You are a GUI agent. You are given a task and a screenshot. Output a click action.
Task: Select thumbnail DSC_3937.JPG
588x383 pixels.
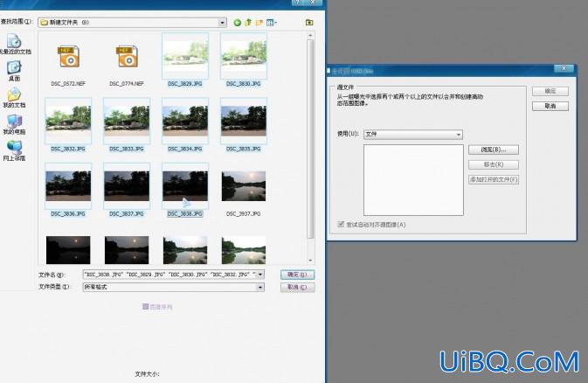point(244,186)
